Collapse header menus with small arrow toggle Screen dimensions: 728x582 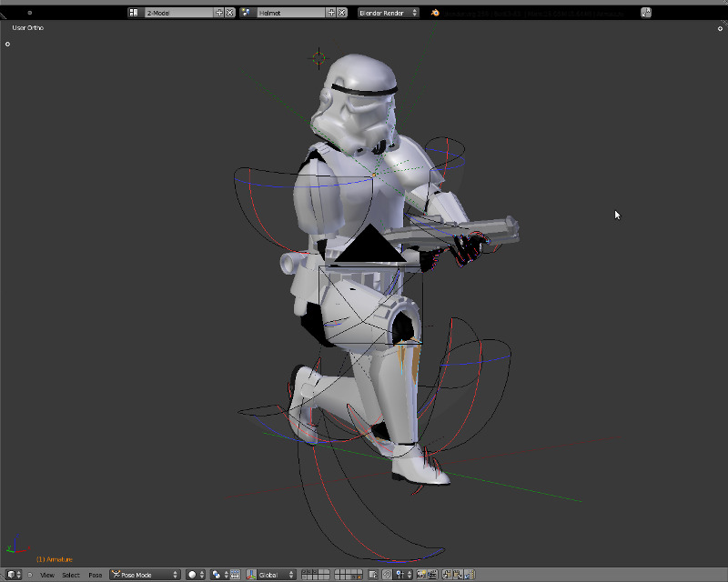[x=30, y=575]
